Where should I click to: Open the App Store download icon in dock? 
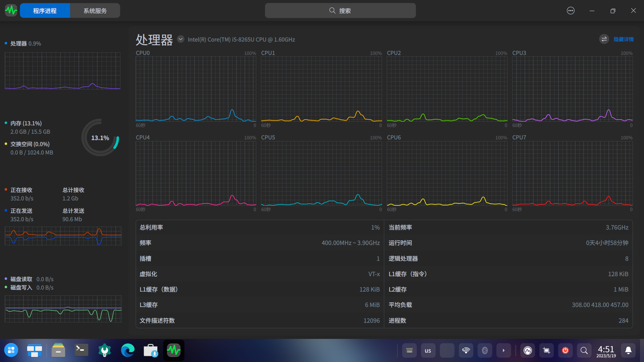151,350
